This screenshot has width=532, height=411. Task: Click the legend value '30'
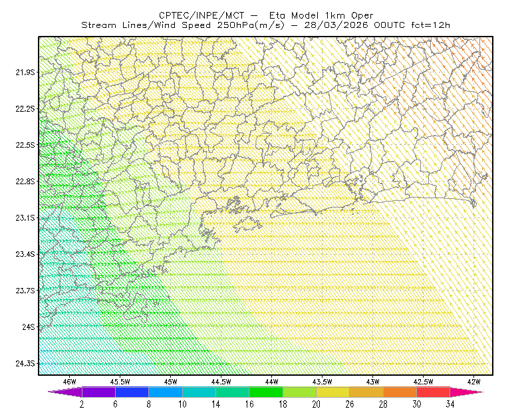tap(417, 404)
